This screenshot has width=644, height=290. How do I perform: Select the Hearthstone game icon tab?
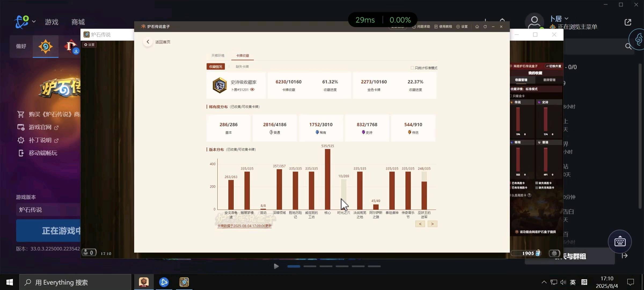[45, 46]
